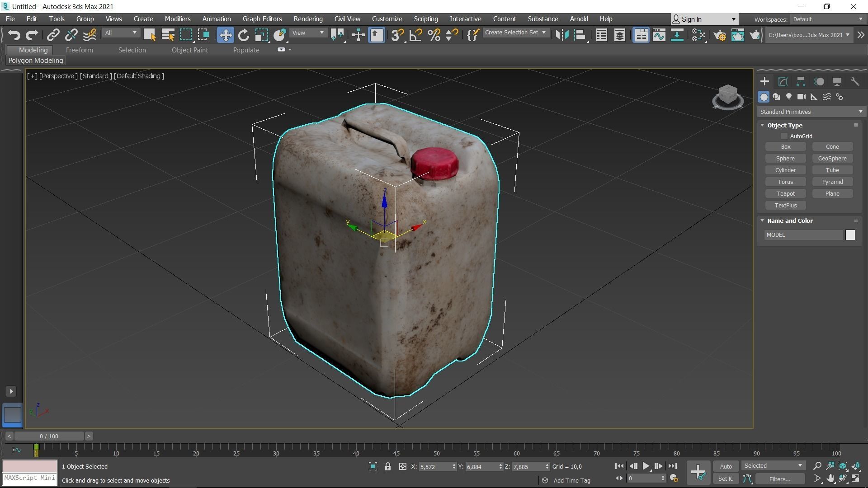Open the Utilities wrench panel
868x488 pixels.
coord(854,82)
